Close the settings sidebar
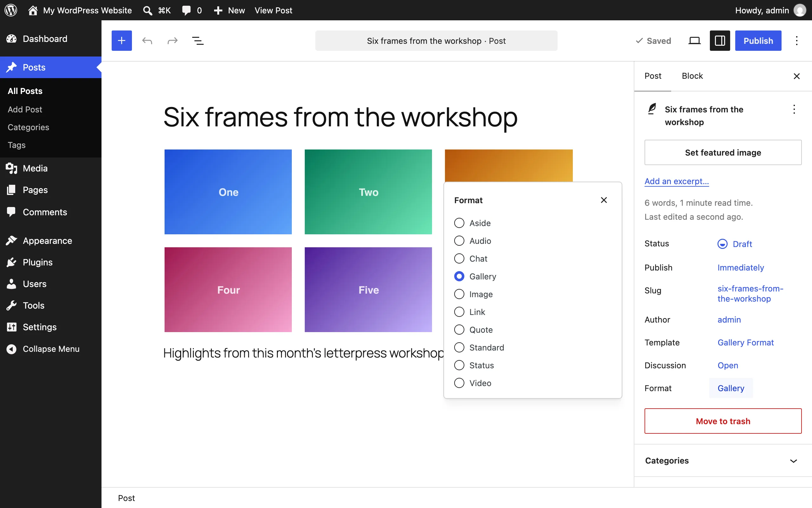The image size is (812, 508). [796, 76]
